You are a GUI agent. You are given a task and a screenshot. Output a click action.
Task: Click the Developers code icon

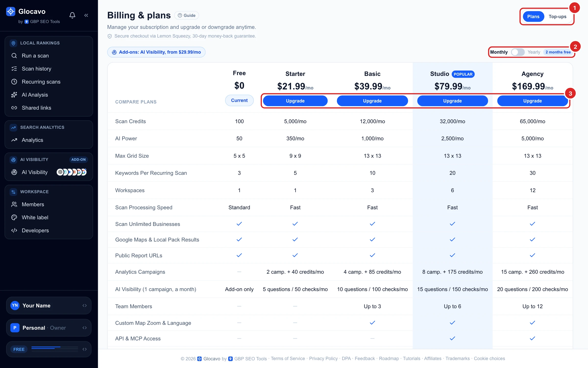pos(14,231)
